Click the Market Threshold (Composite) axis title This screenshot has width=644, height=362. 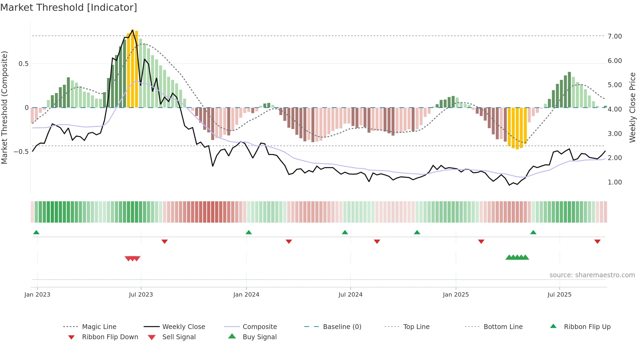tap(4, 107)
